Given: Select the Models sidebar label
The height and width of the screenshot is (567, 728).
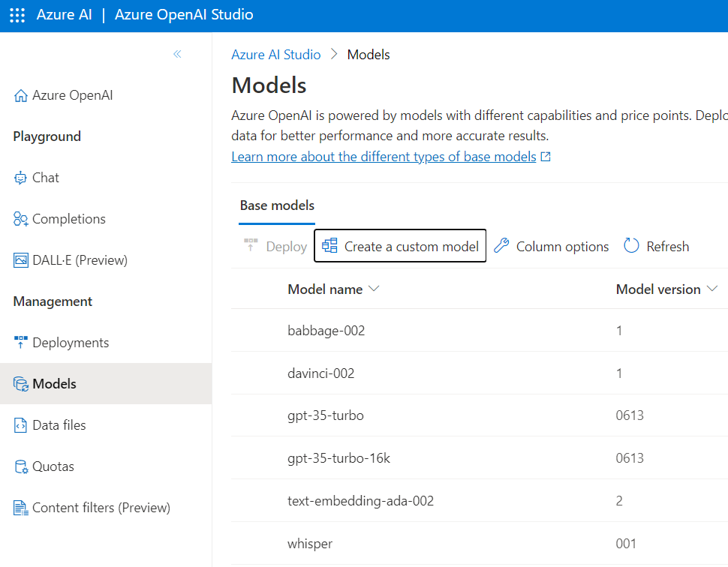Looking at the screenshot, I should [x=54, y=384].
